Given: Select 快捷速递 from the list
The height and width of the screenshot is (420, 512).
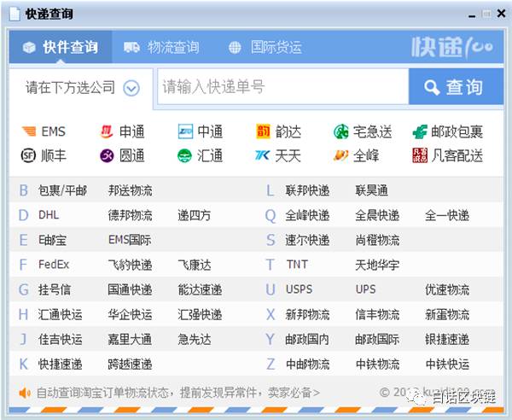Looking at the screenshot, I should click(60, 365).
